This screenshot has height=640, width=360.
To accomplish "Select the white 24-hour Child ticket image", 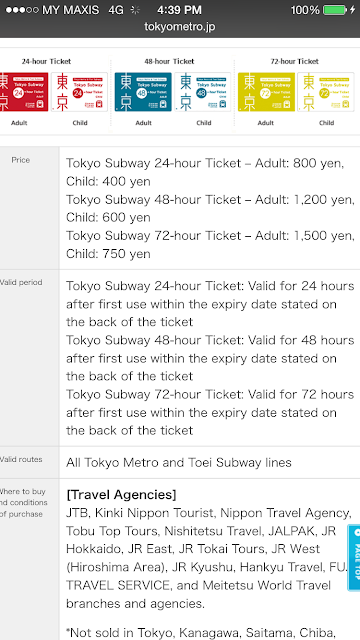I will click(79, 92).
